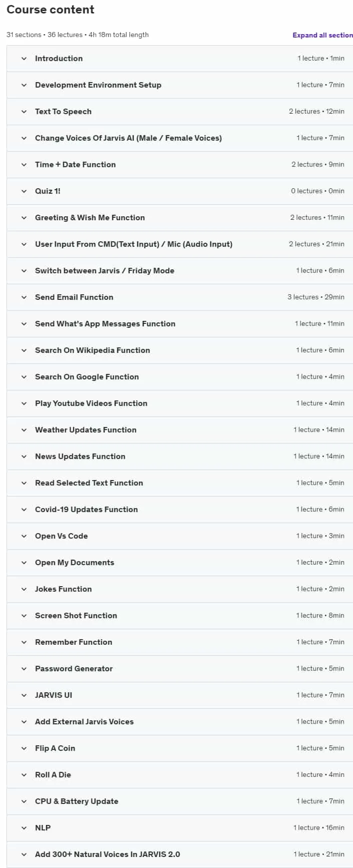This screenshot has height=868, width=353.
Task: Open Covid-19 Updates Function section
Action: [x=180, y=510]
